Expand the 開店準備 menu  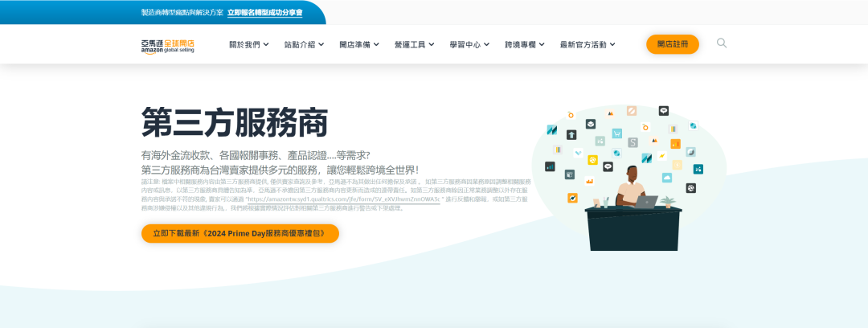(x=359, y=44)
